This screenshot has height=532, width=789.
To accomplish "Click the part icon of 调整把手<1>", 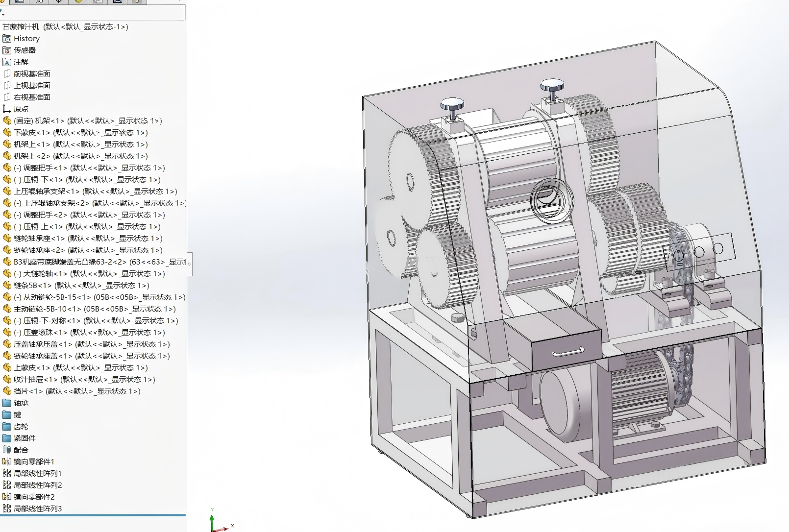I will (7, 168).
